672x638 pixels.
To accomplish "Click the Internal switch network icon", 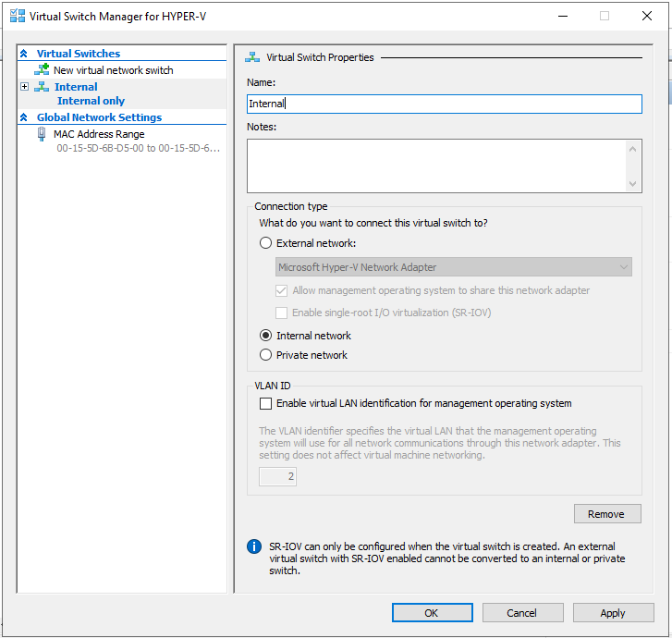I will click(42, 87).
